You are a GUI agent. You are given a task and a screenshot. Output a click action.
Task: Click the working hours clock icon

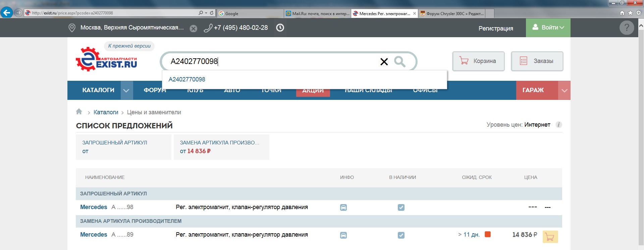coord(280,27)
